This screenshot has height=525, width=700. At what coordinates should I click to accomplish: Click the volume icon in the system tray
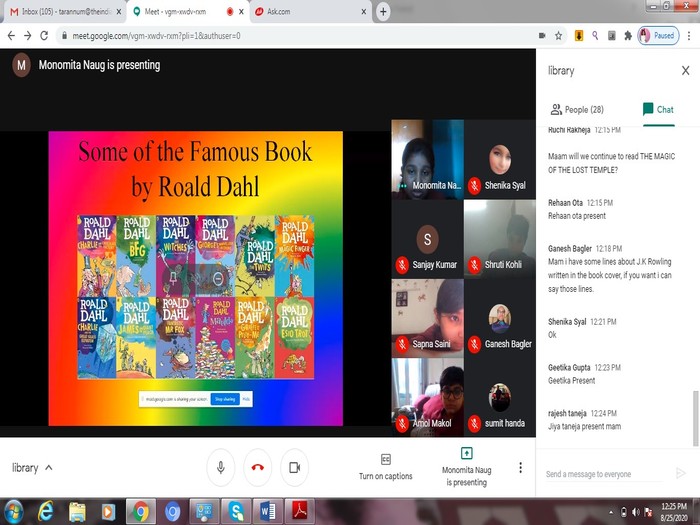pyautogui.click(x=636, y=512)
